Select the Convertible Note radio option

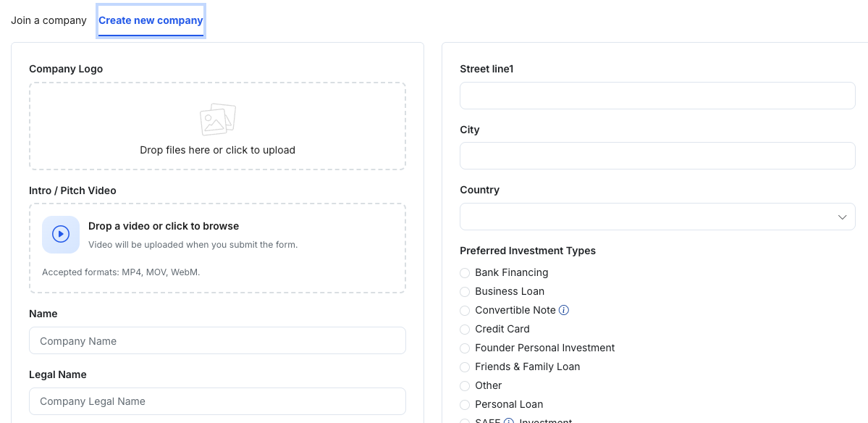(465, 311)
